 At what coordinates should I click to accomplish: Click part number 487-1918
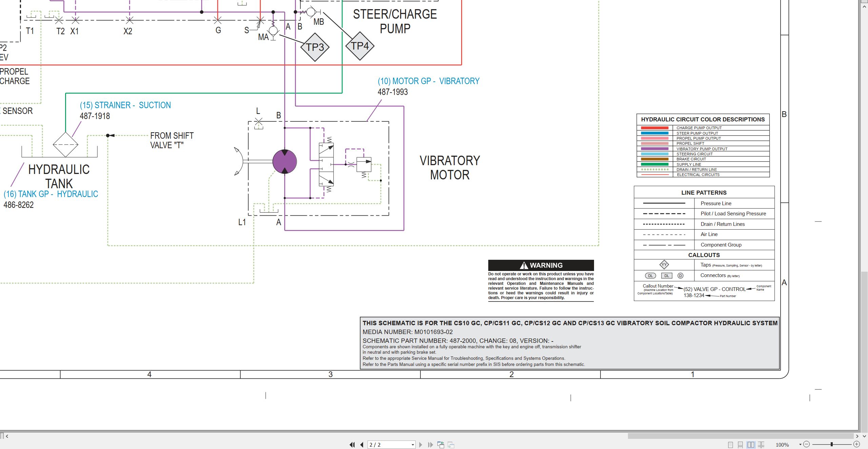(95, 116)
